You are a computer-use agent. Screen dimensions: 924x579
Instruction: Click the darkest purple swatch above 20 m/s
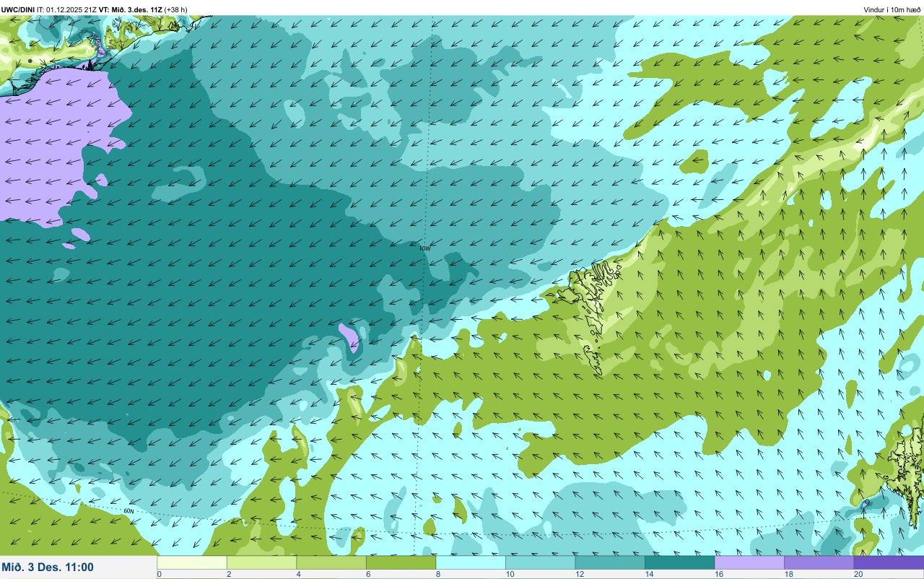pyautogui.click(x=889, y=562)
